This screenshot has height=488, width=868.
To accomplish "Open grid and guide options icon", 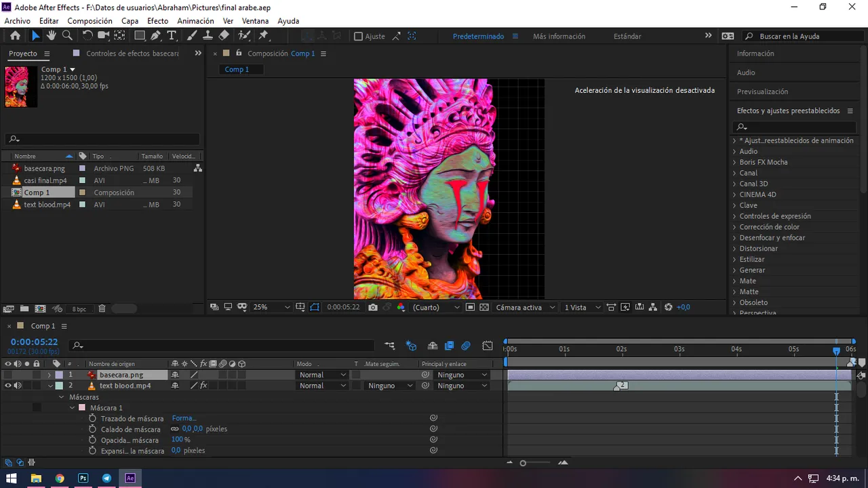I will coord(300,307).
